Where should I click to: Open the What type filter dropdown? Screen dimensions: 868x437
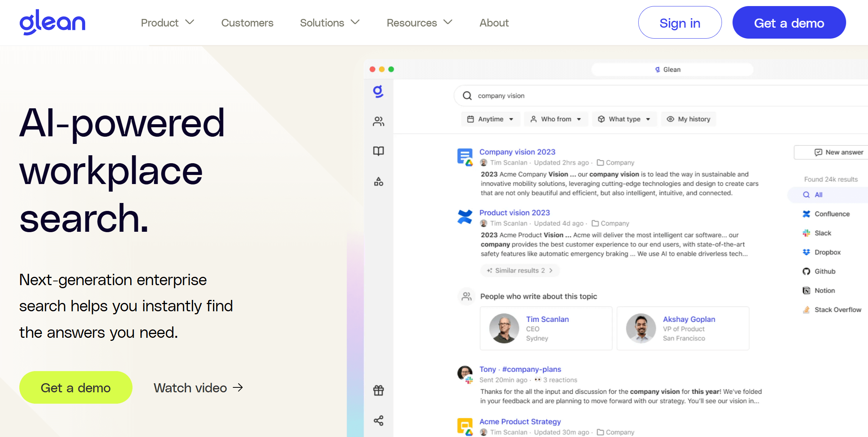(x=624, y=119)
